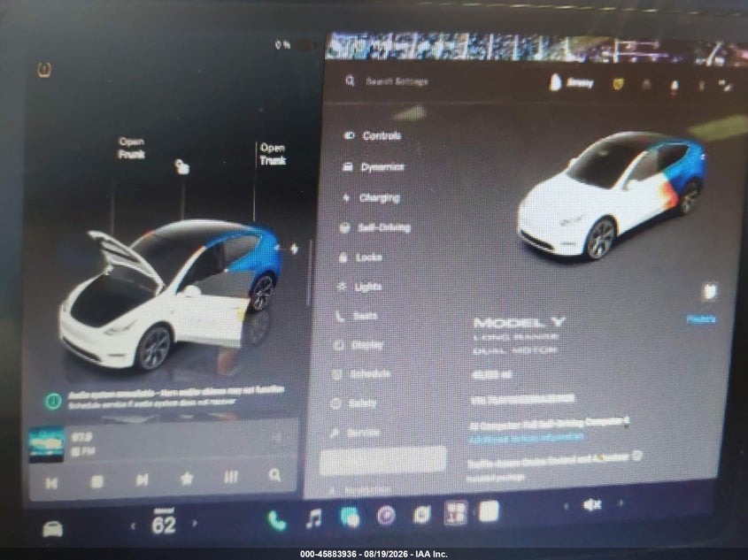Open the white square app icon
Viewport: 748px width, 560px height.
(x=489, y=511)
